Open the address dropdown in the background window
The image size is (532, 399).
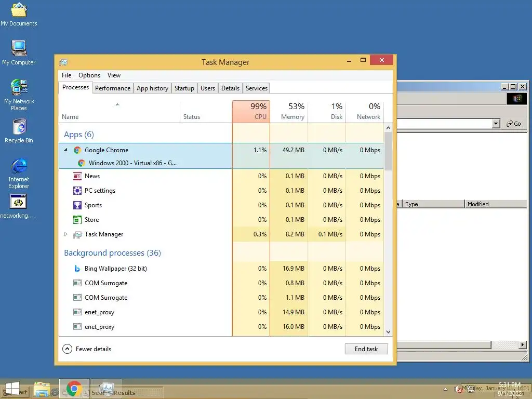[x=496, y=124]
